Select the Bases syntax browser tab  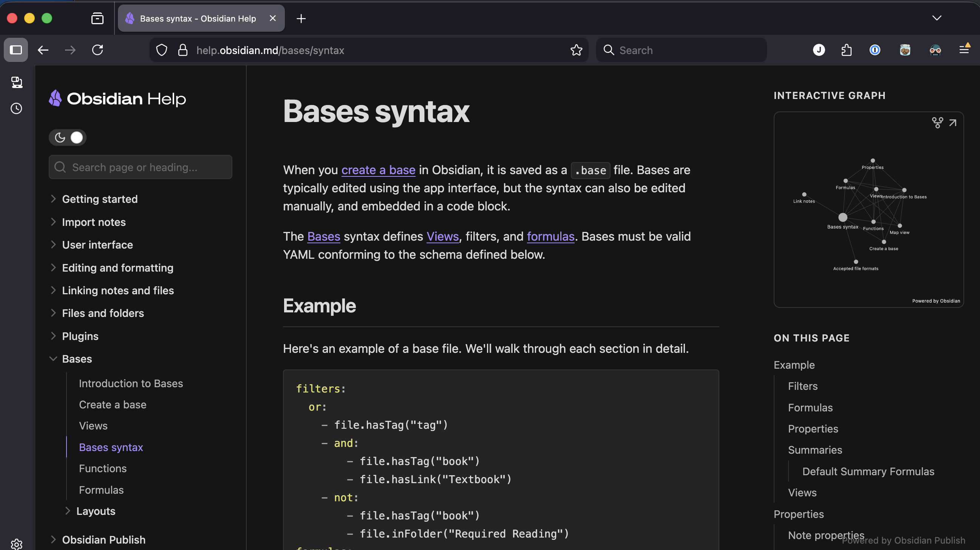pyautogui.click(x=198, y=19)
